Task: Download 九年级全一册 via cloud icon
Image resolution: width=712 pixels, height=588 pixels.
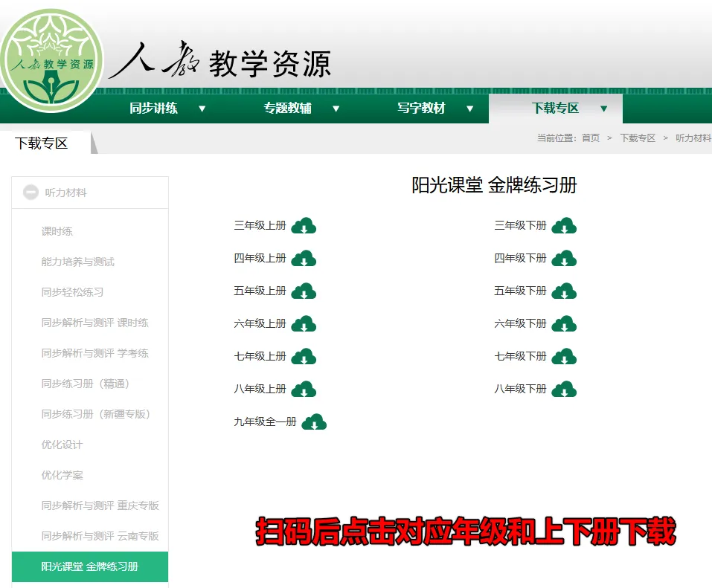Action: [314, 421]
